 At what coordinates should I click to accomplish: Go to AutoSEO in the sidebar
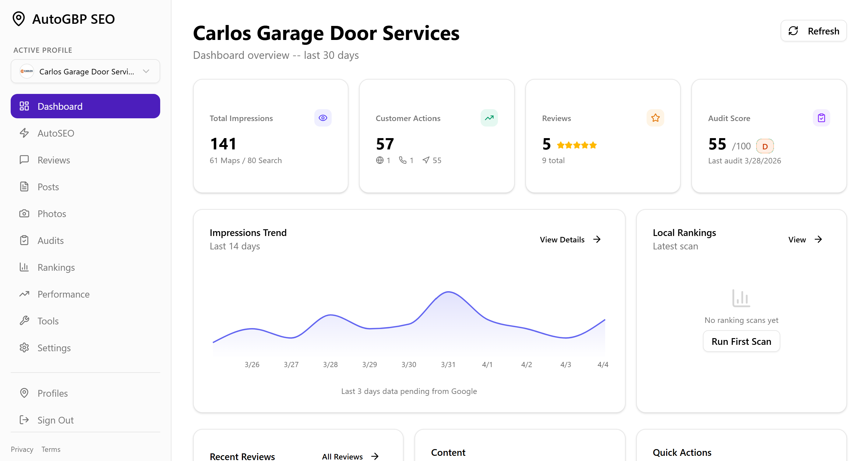point(56,133)
